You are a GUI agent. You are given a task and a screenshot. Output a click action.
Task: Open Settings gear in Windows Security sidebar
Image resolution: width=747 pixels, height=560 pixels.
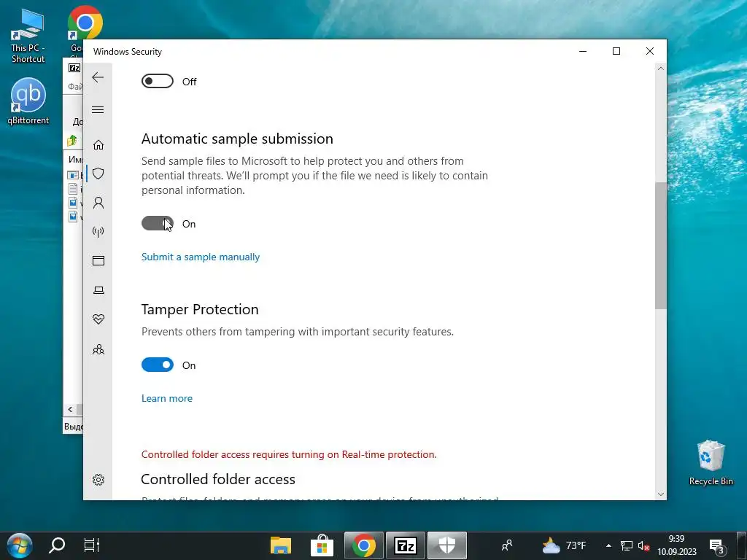pos(98,480)
